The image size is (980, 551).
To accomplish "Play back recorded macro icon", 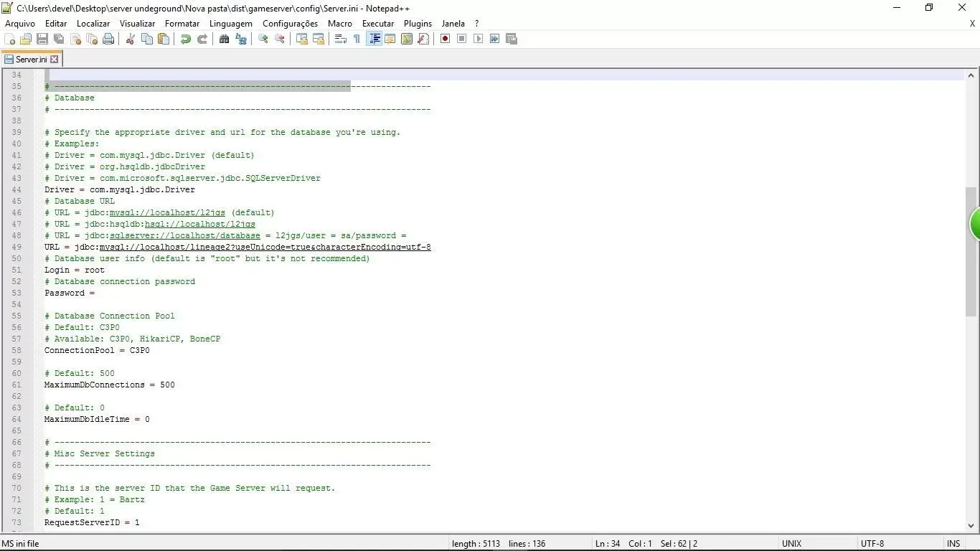I will tap(479, 39).
